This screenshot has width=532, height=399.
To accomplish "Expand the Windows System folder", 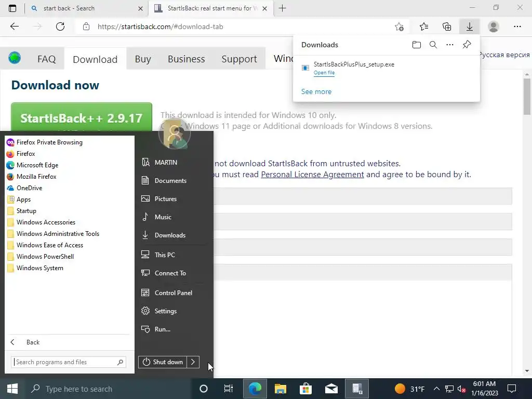I will point(39,268).
